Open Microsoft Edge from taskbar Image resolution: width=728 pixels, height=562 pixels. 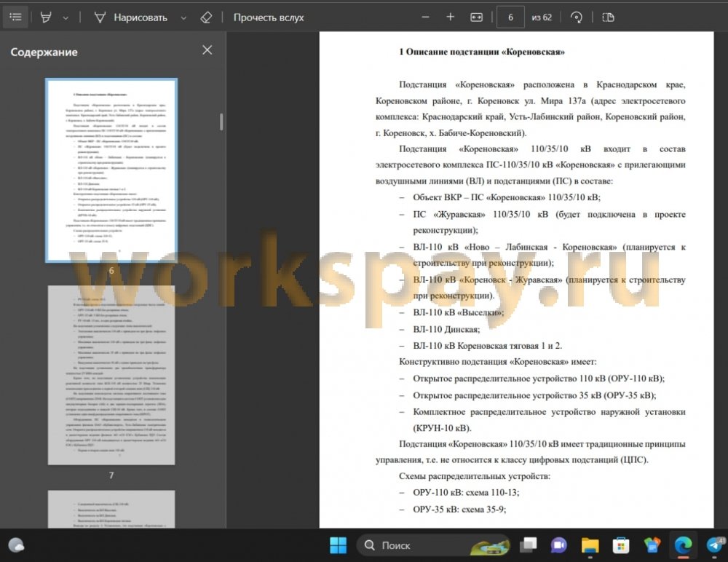click(x=683, y=545)
